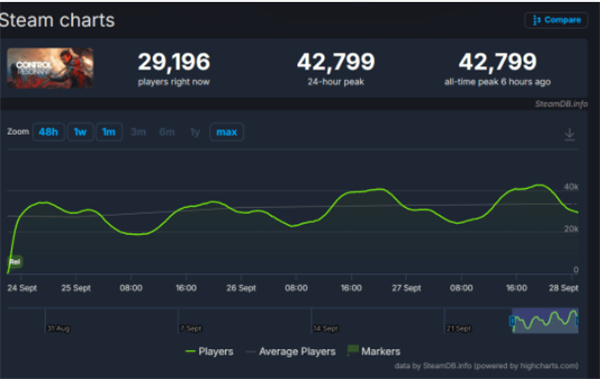Image resolution: width=600 pixels, height=379 pixels.
Task: Choose the 3m zoom option
Action: [x=138, y=132]
